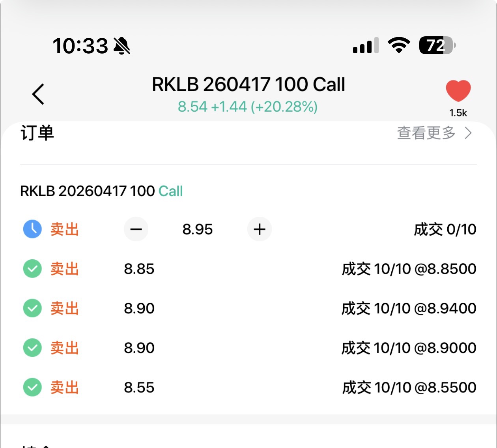Tap the back arrow icon
This screenshot has width=497, height=448.
click(x=38, y=94)
